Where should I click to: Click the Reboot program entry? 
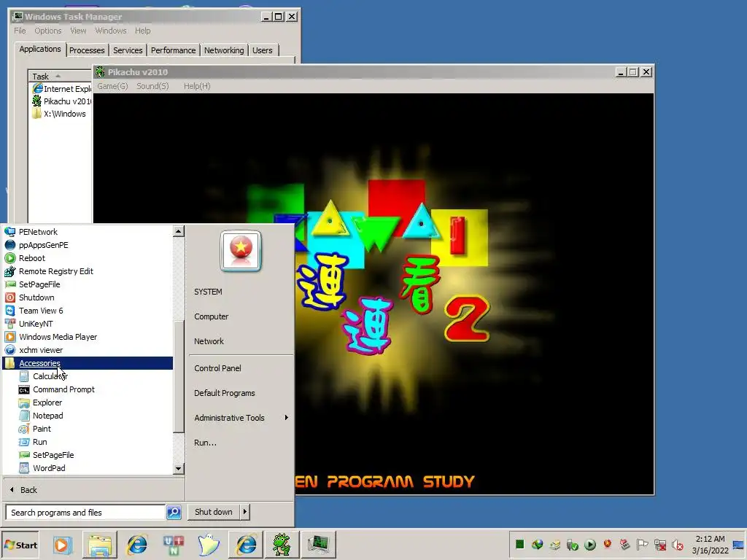click(x=32, y=258)
